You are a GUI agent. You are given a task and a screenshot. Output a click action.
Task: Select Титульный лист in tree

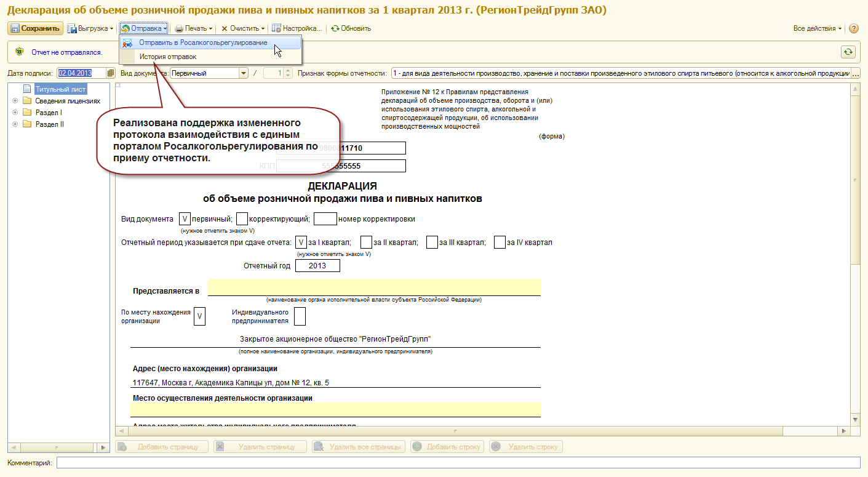[60, 89]
